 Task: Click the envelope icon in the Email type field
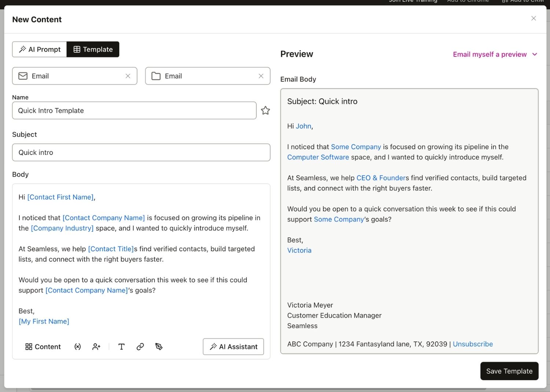pos(23,76)
